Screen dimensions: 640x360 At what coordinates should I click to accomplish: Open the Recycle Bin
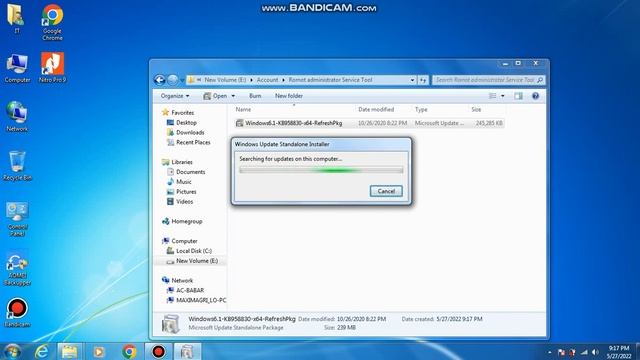[17, 166]
